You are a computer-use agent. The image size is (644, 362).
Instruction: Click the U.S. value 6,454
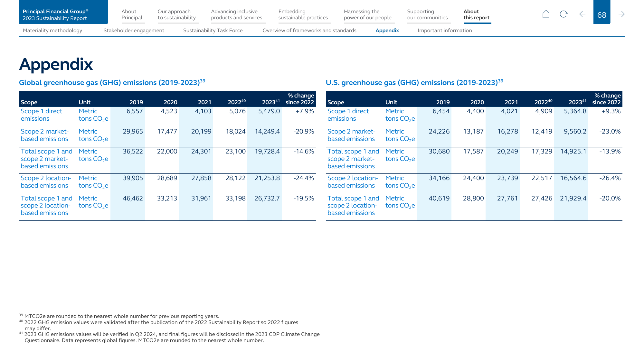[x=441, y=111]
